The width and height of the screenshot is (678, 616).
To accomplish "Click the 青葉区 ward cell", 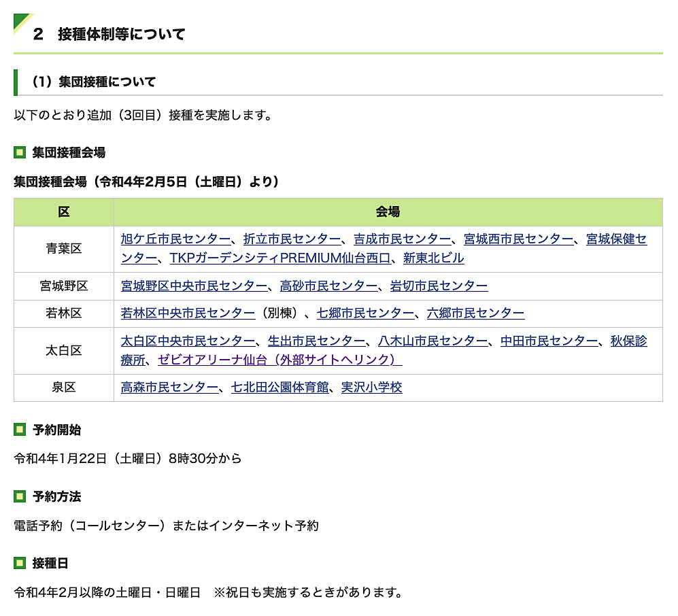I will click(x=64, y=249).
